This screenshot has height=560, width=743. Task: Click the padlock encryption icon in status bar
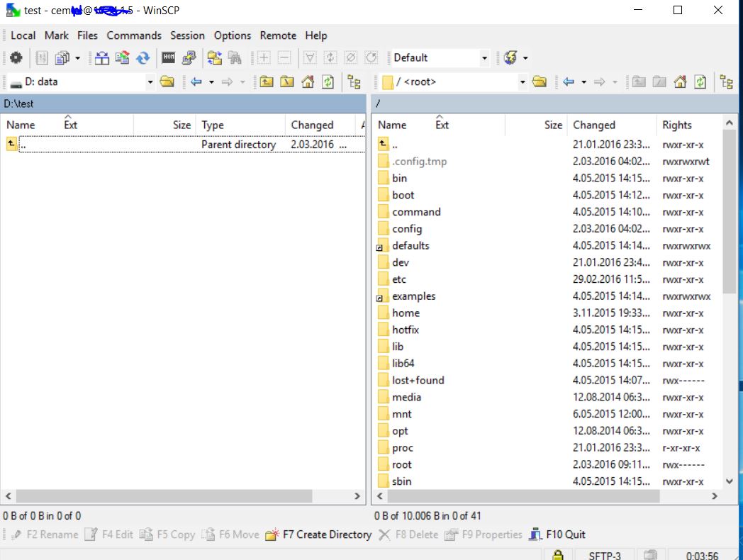pyautogui.click(x=558, y=555)
